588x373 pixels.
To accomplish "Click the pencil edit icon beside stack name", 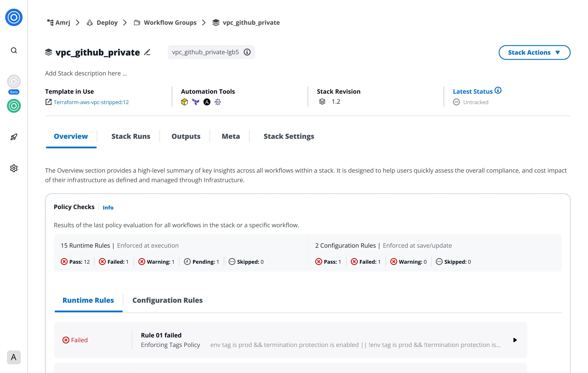I will 147,52.
